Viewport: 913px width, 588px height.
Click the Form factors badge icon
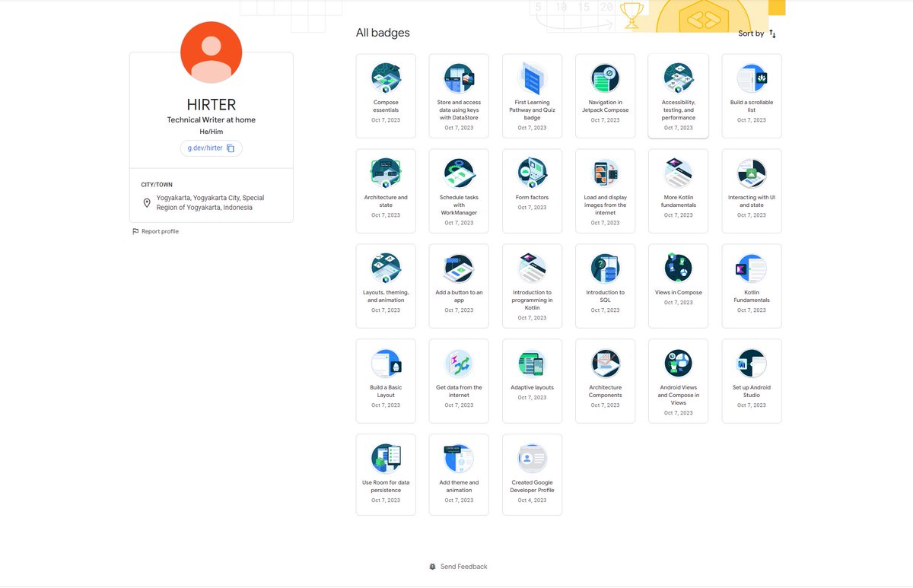coord(532,173)
